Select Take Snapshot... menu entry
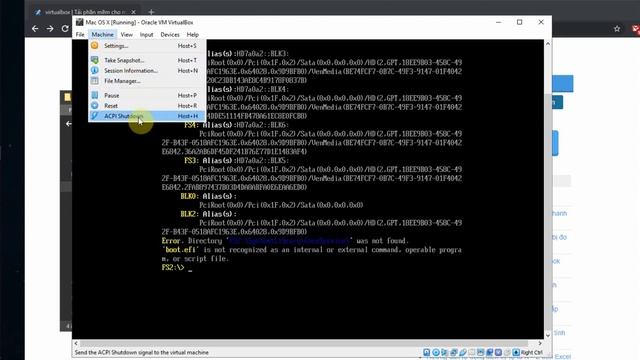This screenshot has height=360, width=640. click(x=147, y=60)
